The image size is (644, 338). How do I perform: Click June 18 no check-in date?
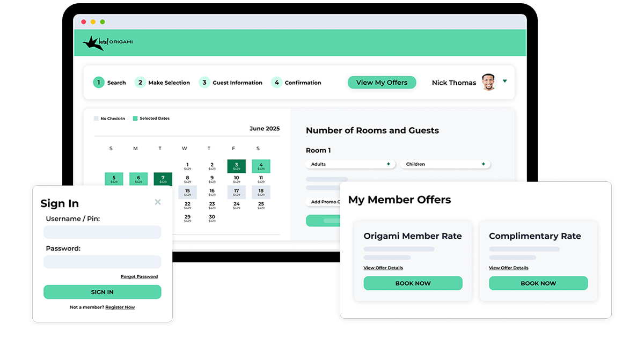click(261, 192)
